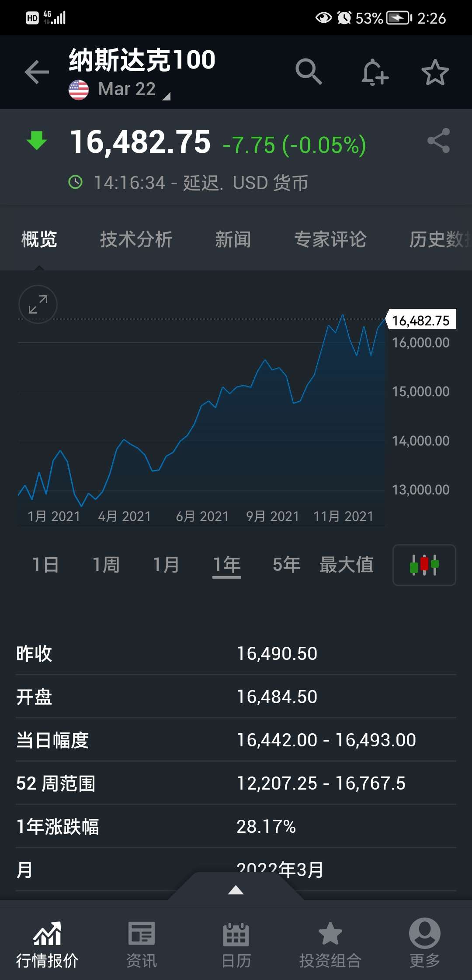
Task: Tap the clock icon beside 14:16:34
Action: [76, 182]
